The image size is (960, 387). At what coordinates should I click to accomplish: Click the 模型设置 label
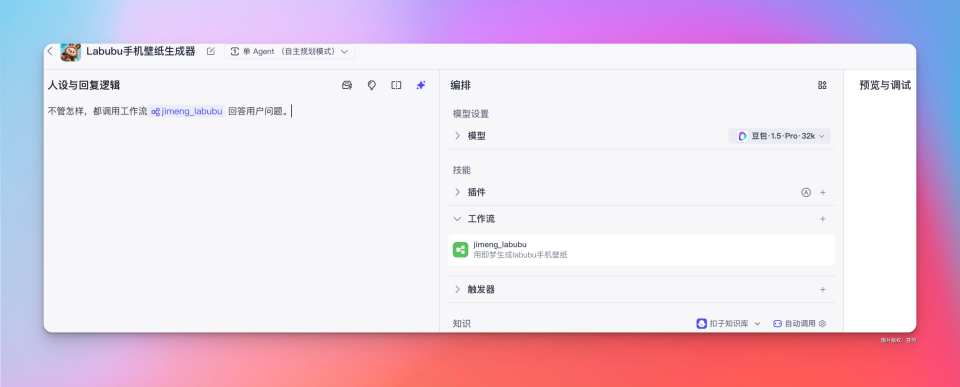(x=471, y=114)
